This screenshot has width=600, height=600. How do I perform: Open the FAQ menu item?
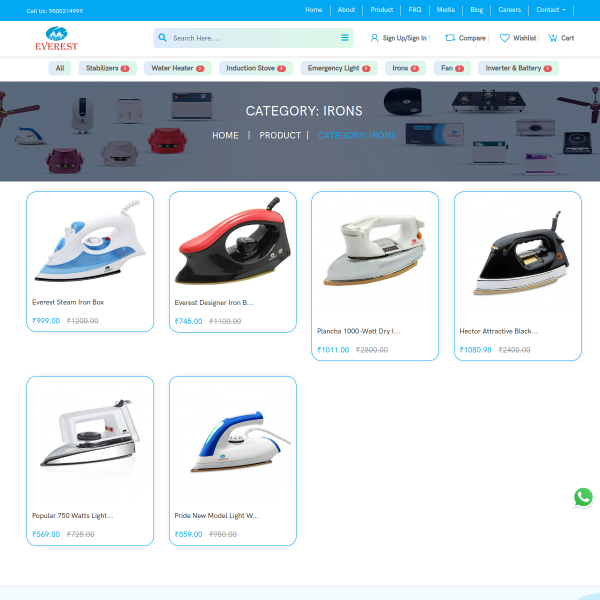[415, 10]
